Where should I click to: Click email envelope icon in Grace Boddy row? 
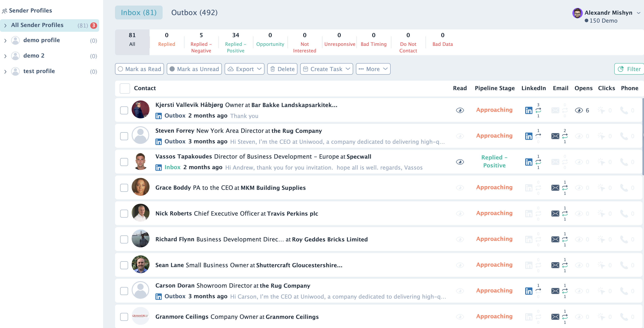coord(555,188)
